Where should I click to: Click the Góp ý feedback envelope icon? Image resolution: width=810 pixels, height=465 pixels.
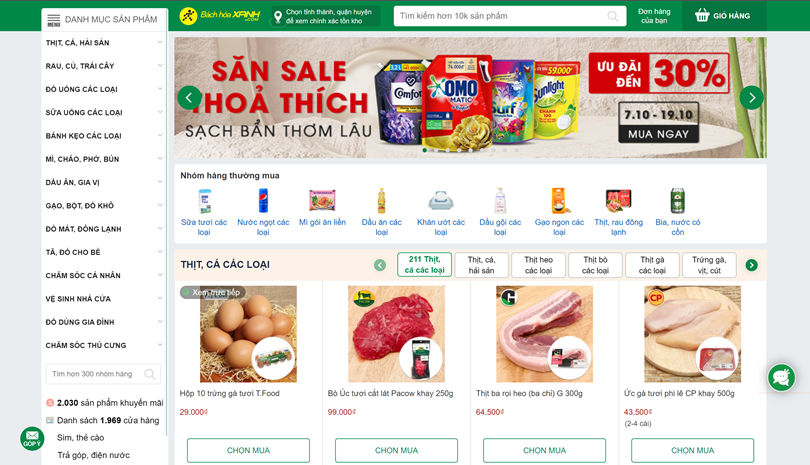coord(32,438)
